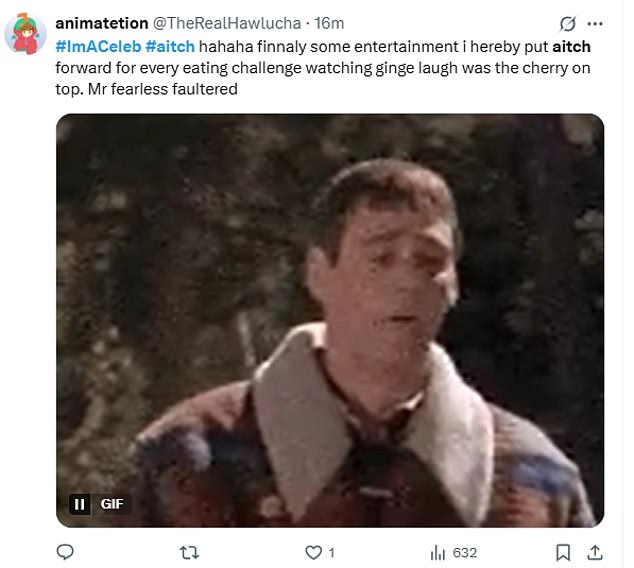Bookmark this tweet
This screenshot has height=568, width=634.
coord(563,552)
